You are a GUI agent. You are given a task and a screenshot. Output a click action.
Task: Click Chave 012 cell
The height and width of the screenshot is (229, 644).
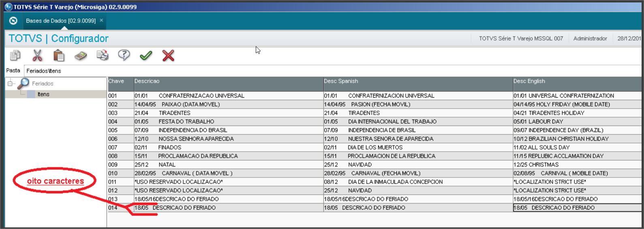coord(120,190)
